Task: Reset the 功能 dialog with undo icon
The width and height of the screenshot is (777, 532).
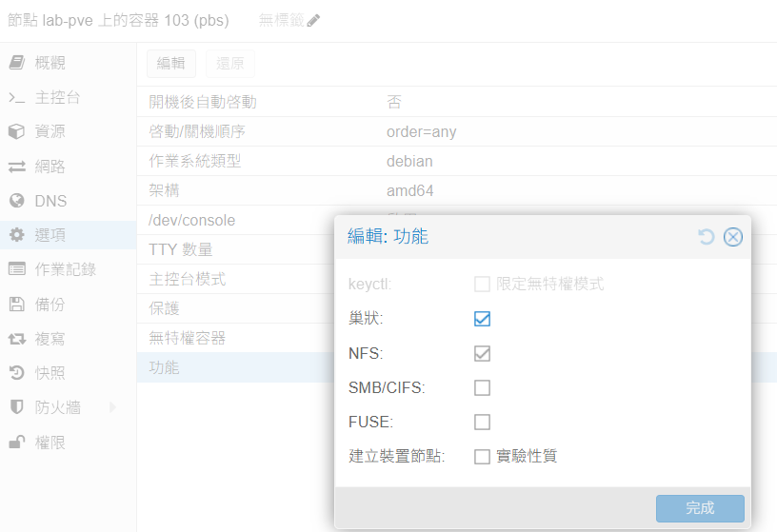Action: (706, 237)
